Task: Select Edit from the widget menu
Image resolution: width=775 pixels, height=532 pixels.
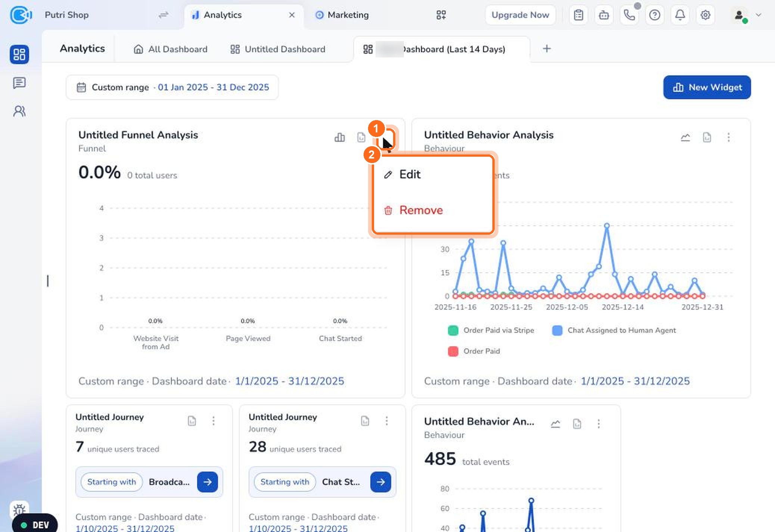Action: click(433, 174)
